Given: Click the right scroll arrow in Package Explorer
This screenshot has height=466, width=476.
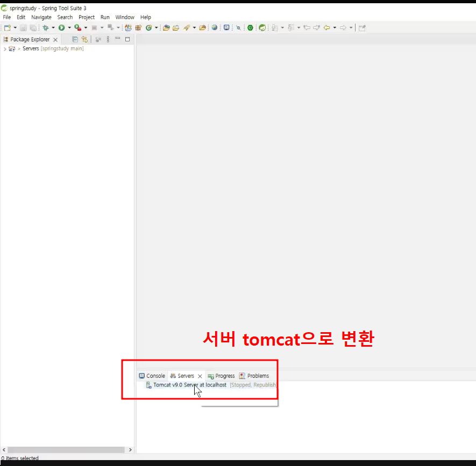Looking at the screenshot, I should (x=130, y=450).
